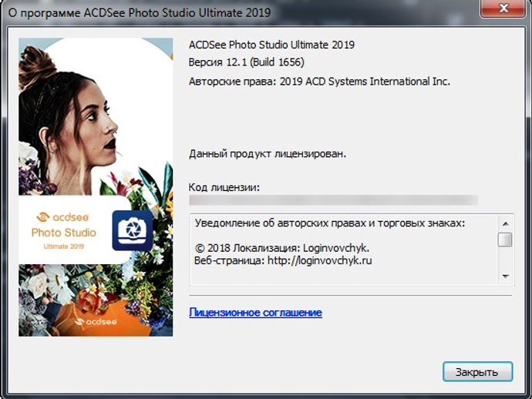532x399 pixels.
Task: Click the orange acdsee logo in splash image
Action: [63, 216]
